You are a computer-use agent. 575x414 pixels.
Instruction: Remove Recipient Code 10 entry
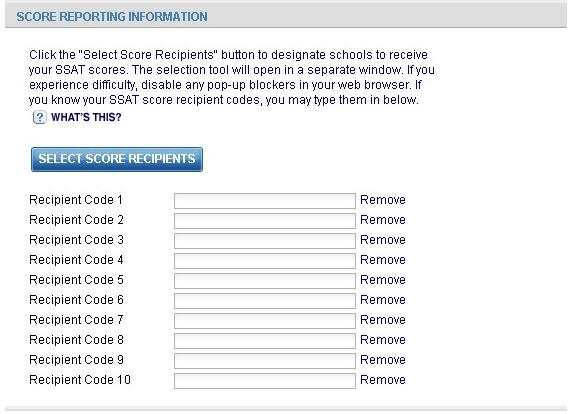(x=383, y=380)
